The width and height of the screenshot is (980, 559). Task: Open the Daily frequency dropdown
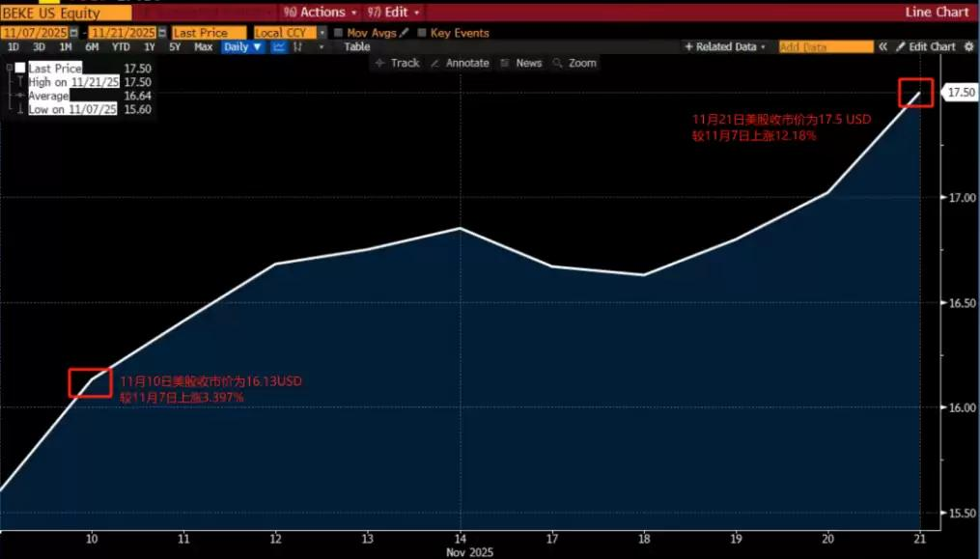click(x=241, y=47)
